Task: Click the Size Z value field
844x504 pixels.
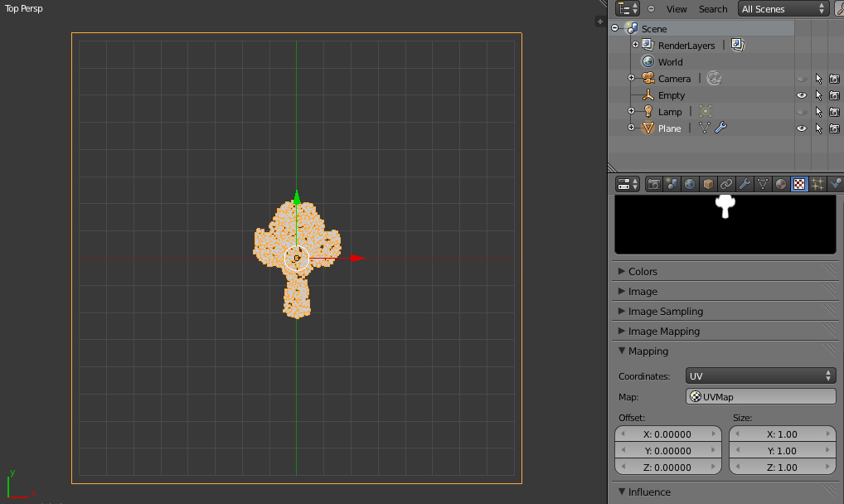Action: 782,468
